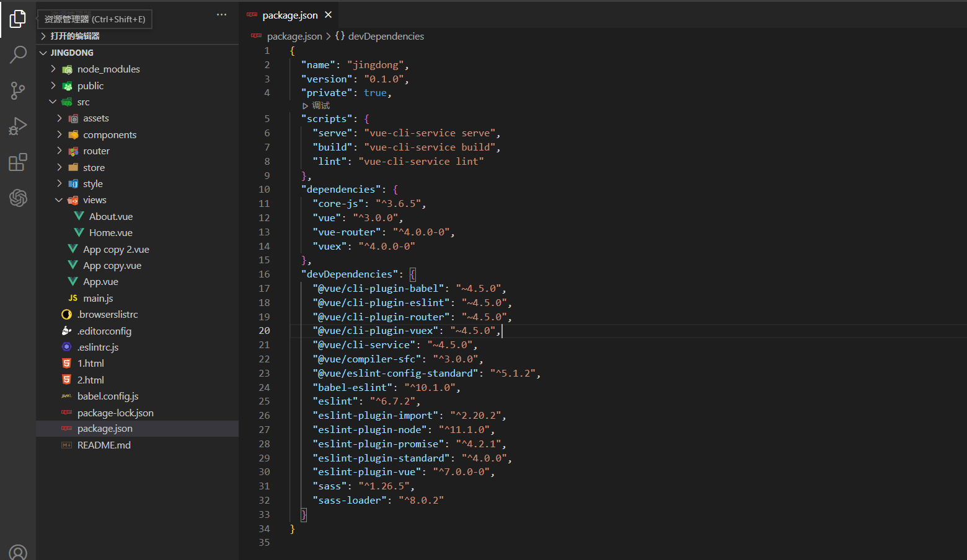Open the explorer more actions ellipsis

[x=221, y=15]
